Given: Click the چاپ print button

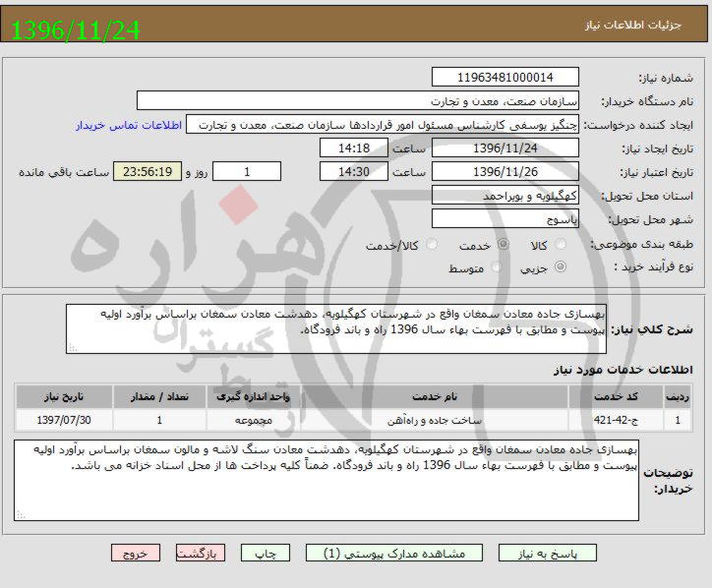Looking at the screenshot, I should pyautogui.click(x=266, y=553).
